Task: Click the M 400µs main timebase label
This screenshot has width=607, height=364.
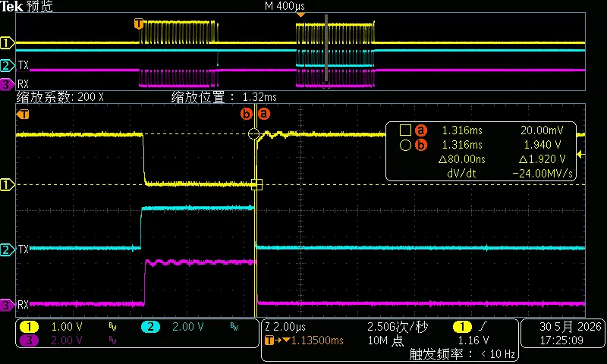Action: [285, 6]
